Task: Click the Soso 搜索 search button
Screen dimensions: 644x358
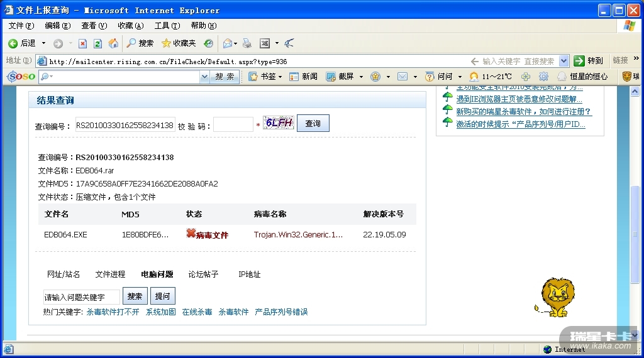Action: coord(225,76)
